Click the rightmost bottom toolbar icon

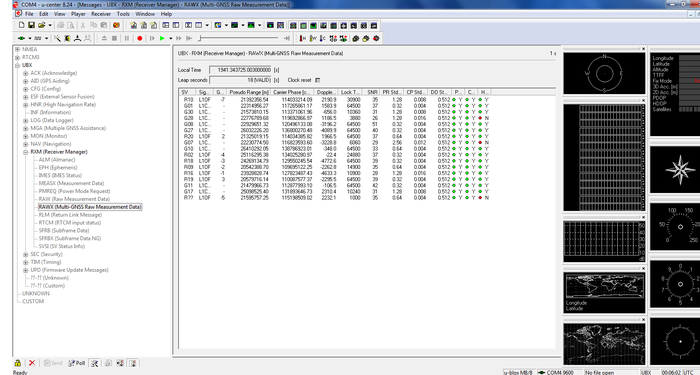pos(133,363)
